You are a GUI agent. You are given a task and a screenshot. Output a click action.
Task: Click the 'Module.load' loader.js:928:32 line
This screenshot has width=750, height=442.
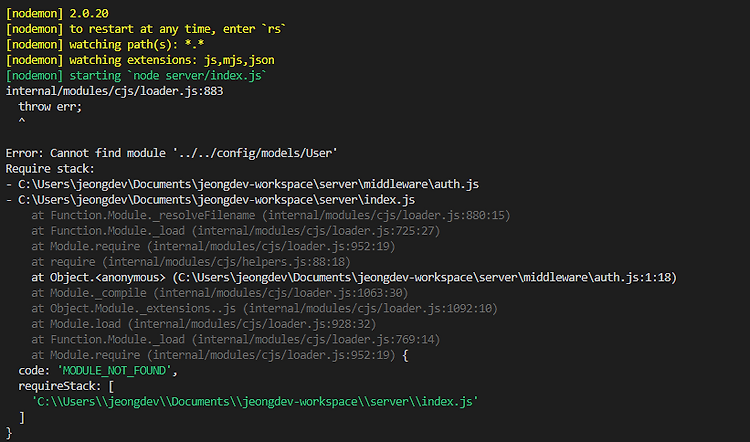tap(204, 324)
